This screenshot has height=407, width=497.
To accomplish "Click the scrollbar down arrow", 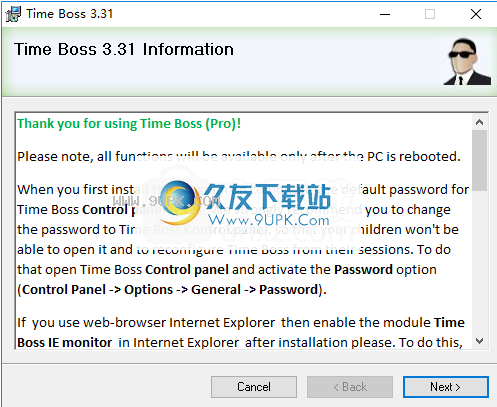I will [480, 341].
